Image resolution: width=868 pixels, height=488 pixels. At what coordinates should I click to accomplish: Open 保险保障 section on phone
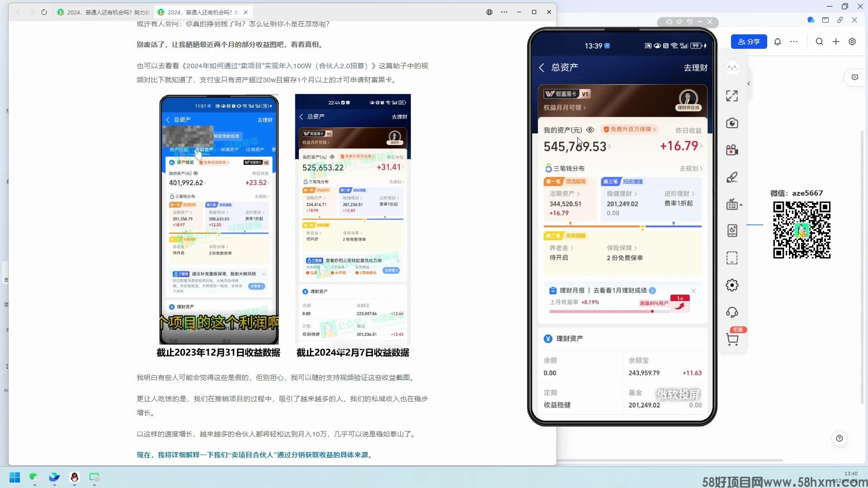622,248
